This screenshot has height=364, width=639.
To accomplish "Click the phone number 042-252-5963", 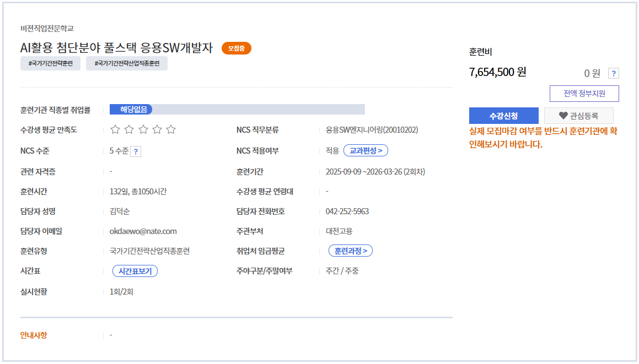I will click(x=347, y=211).
